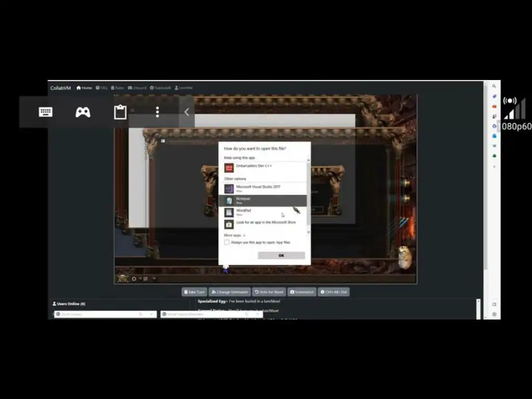Click the Change Username button
532x399 pixels.
[230, 292]
